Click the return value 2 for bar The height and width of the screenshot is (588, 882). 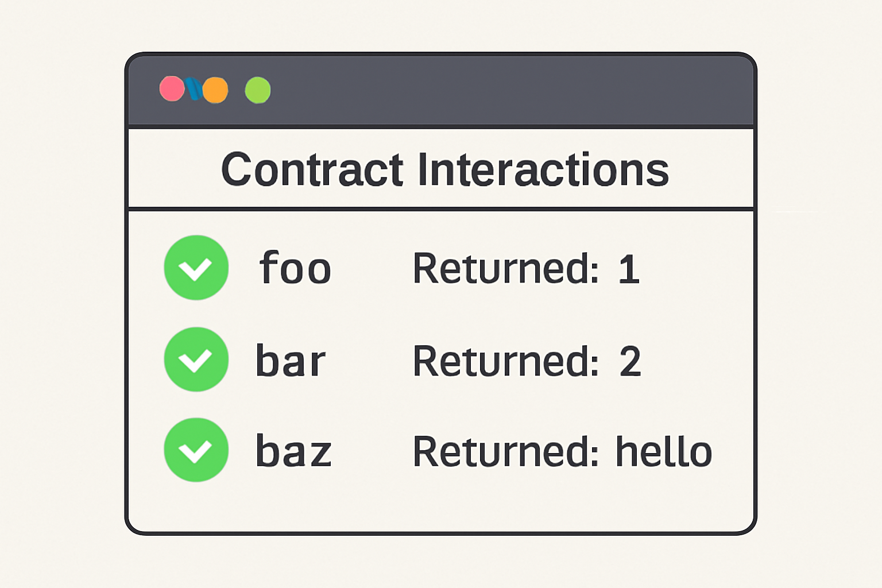coord(630,361)
